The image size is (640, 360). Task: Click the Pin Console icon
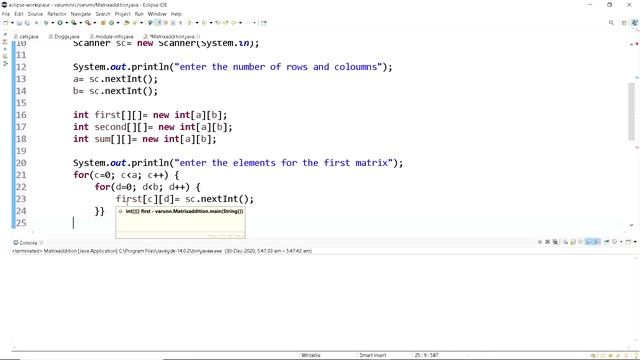pos(607,242)
